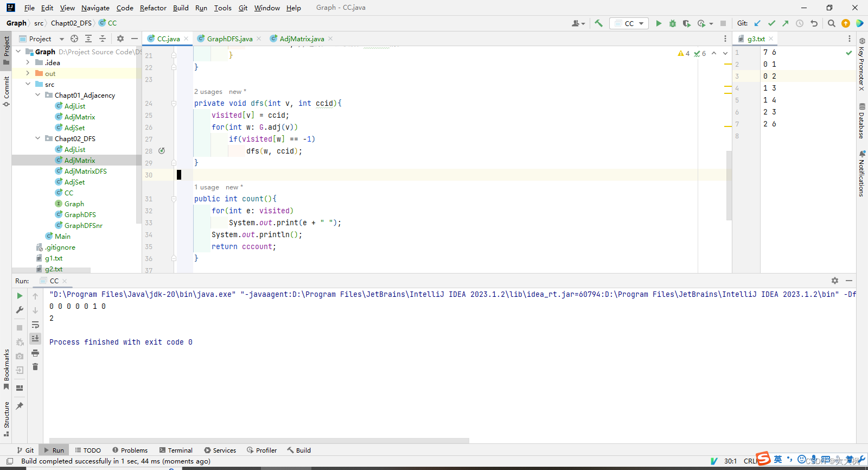Toggle the Structure side panel
The width and height of the screenshot is (868, 470).
click(x=6, y=419)
